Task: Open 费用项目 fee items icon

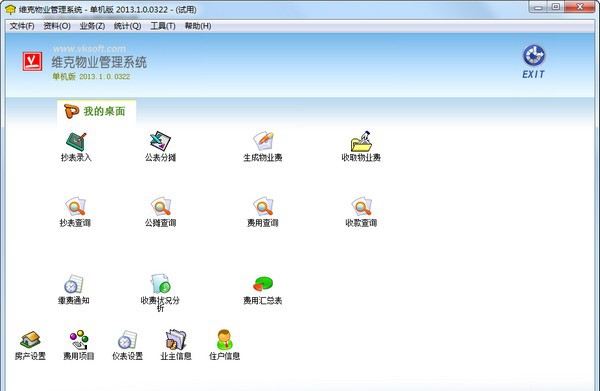Action: click(79, 340)
